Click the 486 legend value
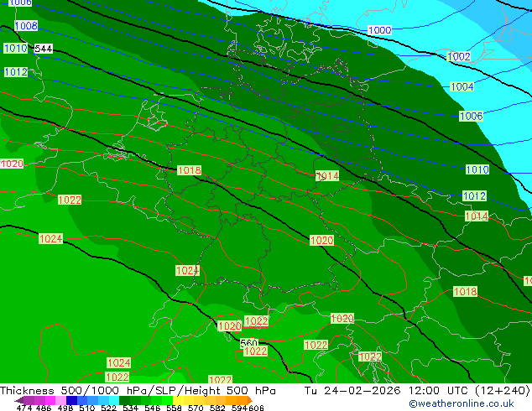 coord(44,408)
